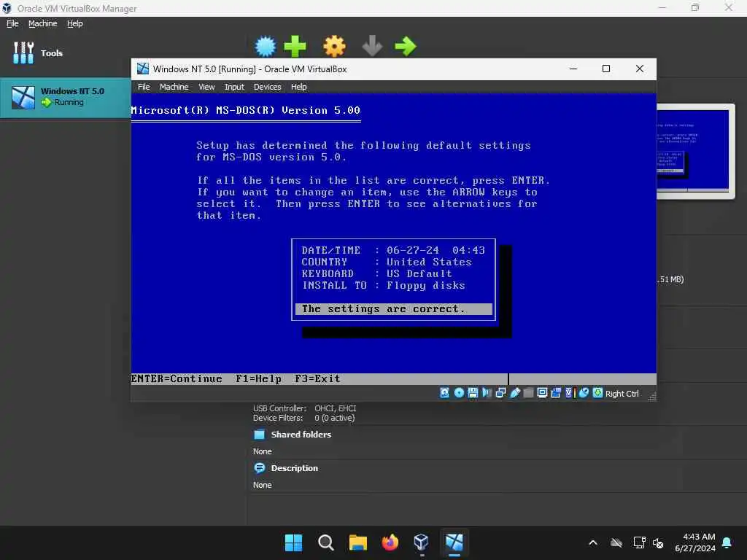Open notifications bell in system tray
747x560 pixels.
pyautogui.click(x=727, y=542)
